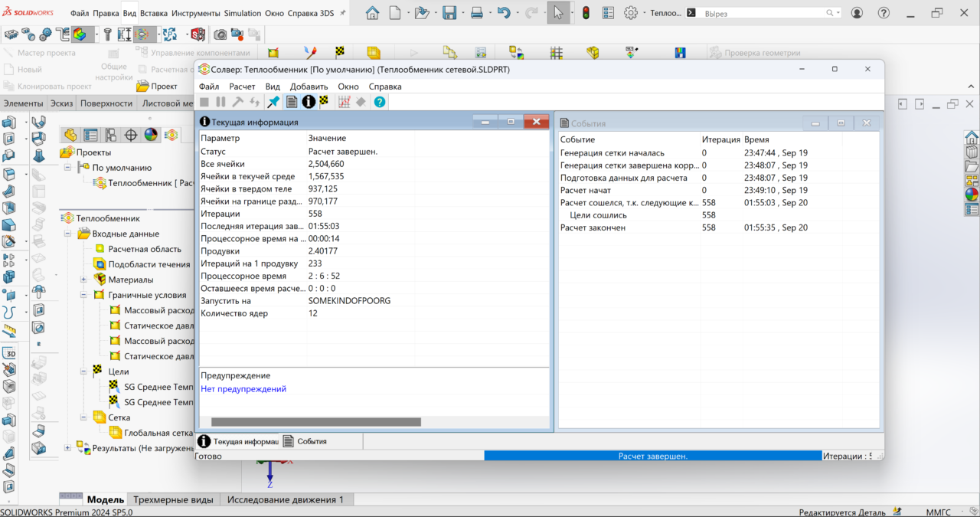Click the Undo arrow icon
This screenshot has height=517, width=980.
coord(503,12)
